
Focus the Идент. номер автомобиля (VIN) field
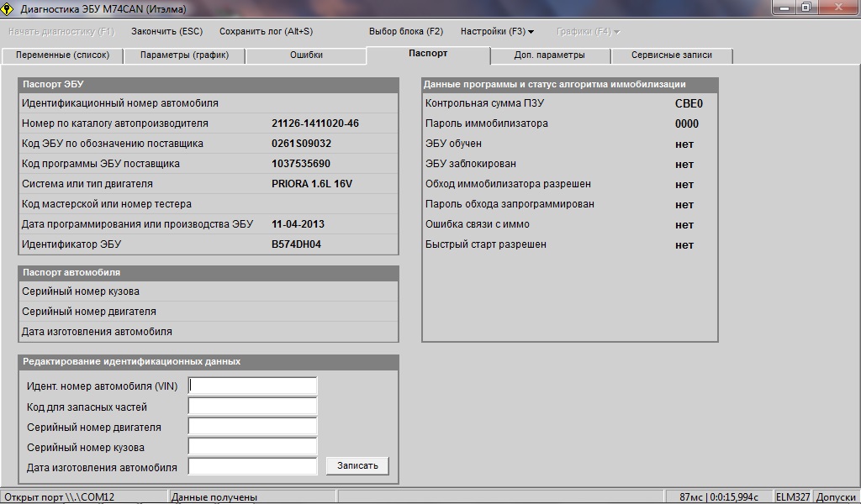pos(252,386)
